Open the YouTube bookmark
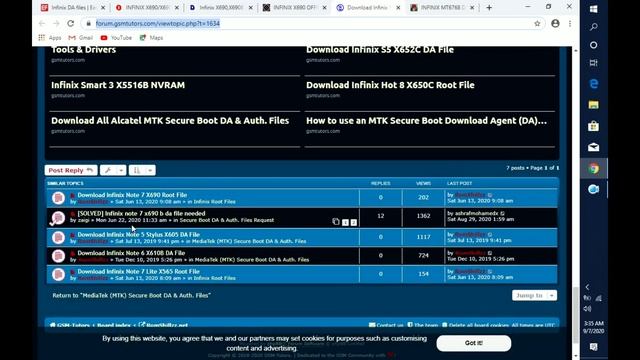This screenshot has height=360, width=640. click(x=116, y=38)
